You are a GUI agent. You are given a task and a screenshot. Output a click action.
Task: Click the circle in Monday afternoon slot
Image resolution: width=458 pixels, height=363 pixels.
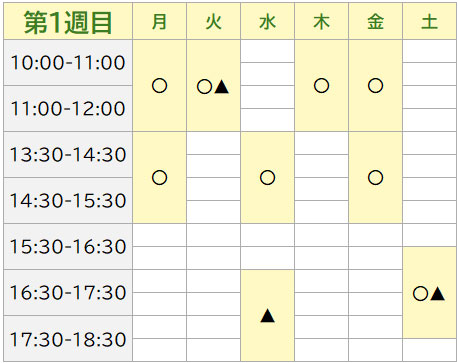pos(159,178)
